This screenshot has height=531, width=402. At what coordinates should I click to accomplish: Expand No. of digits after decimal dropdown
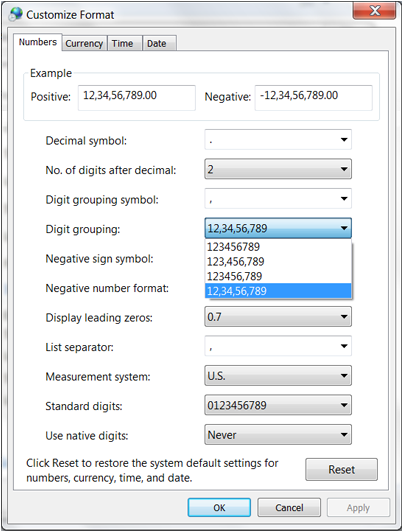point(278,169)
